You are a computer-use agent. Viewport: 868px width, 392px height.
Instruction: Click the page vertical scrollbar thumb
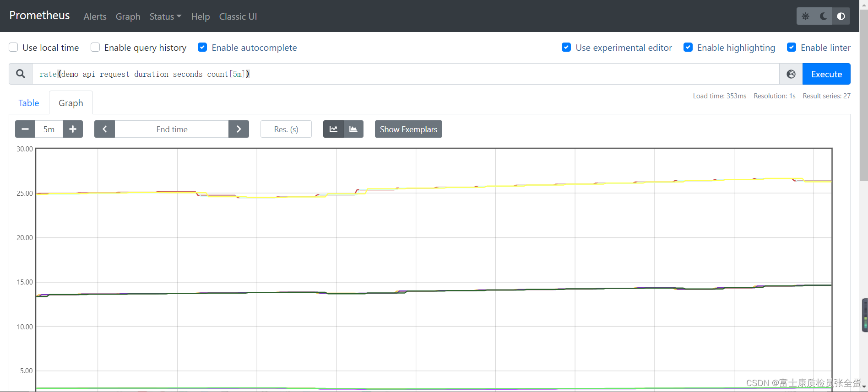(x=864, y=95)
